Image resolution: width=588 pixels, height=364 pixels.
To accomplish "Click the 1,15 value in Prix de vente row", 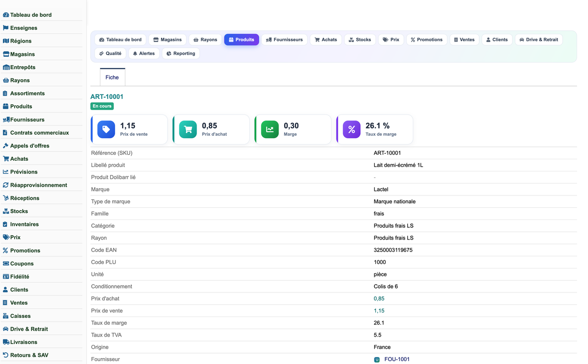I will 379,311.
